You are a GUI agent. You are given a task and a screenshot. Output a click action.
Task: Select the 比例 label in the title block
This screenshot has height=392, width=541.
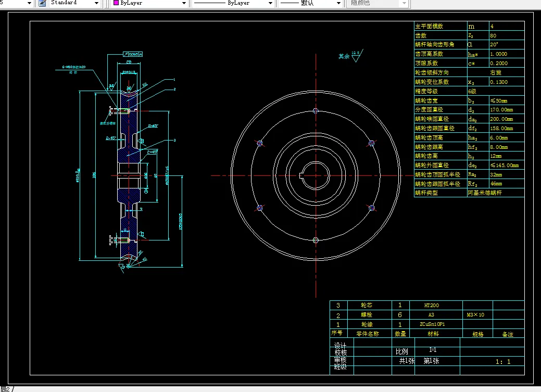(x=401, y=351)
